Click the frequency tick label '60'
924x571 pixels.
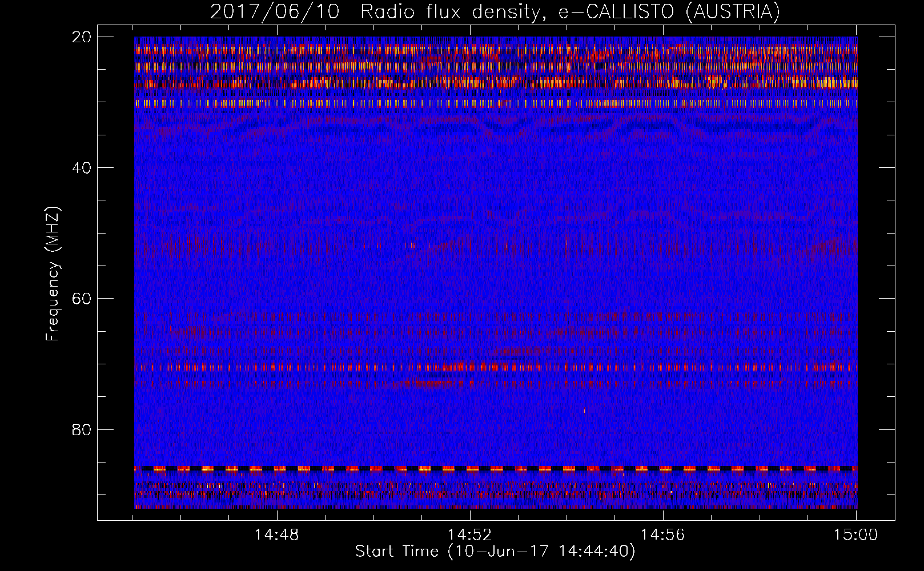[82, 299]
